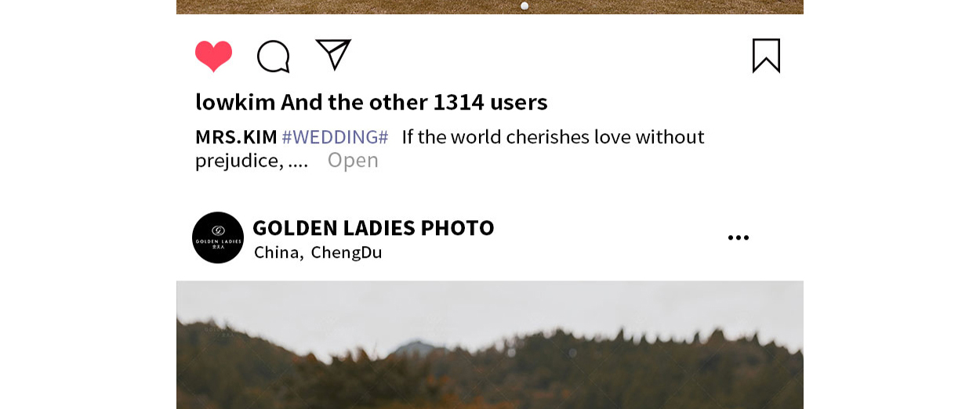Save post with the bookmark icon
This screenshot has height=409, width=980.
click(x=766, y=56)
